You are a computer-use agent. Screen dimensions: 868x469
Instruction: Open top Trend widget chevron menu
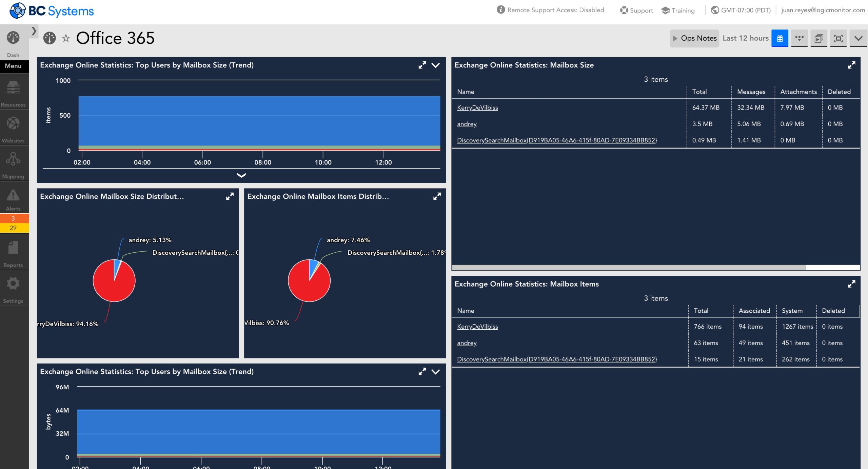(436, 65)
